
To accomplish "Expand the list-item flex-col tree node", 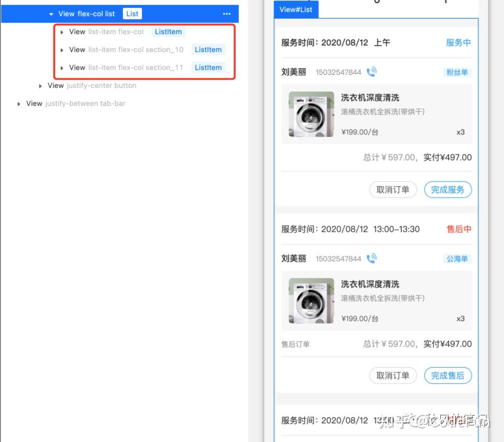I will coord(61,32).
